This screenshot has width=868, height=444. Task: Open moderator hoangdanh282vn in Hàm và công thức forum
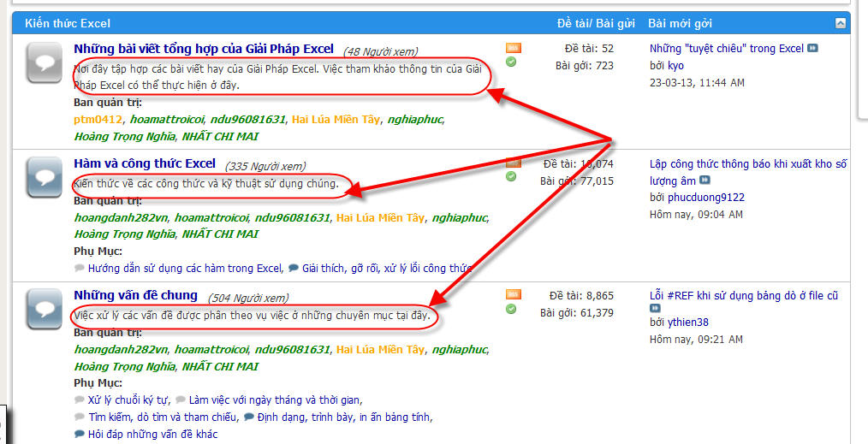[x=121, y=218]
